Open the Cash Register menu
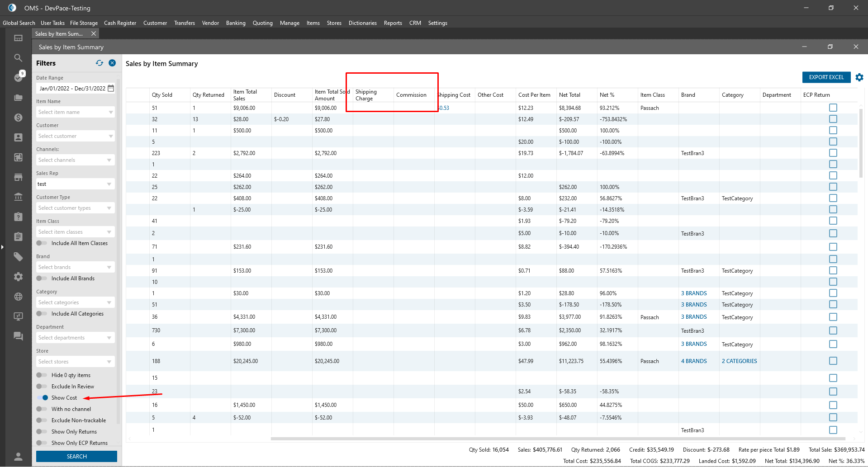This screenshot has width=868, height=467. tap(120, 23)
